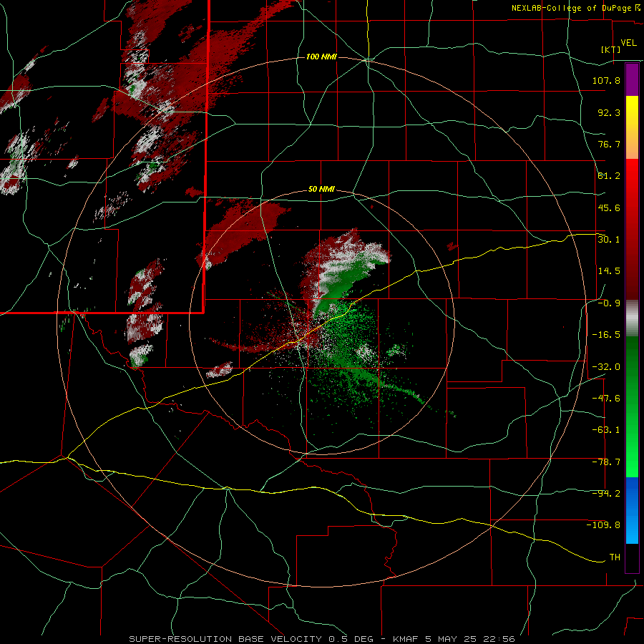Select the -0.9 velocity scale value
Viewport: 644px width, 644px height.
609,303
